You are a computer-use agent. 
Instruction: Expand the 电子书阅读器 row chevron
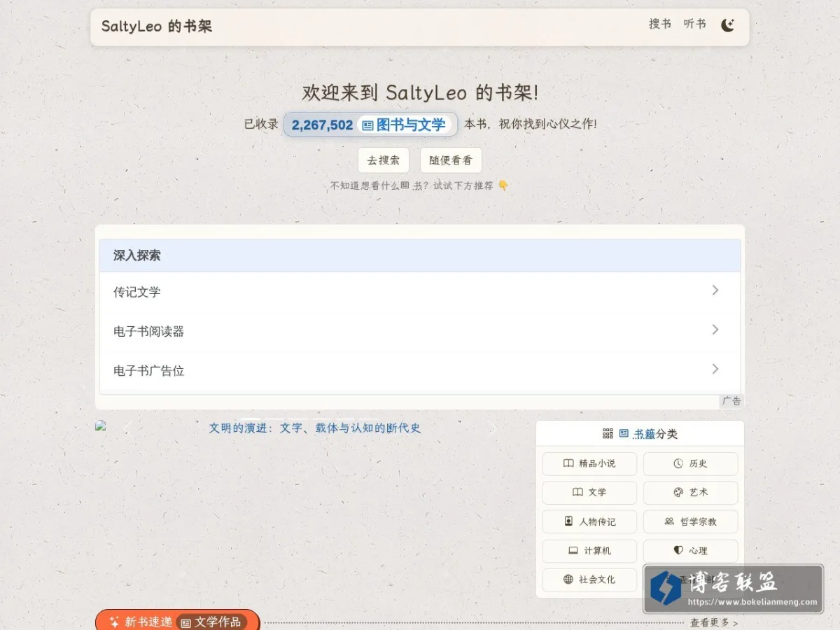click(x=715, y=330)
